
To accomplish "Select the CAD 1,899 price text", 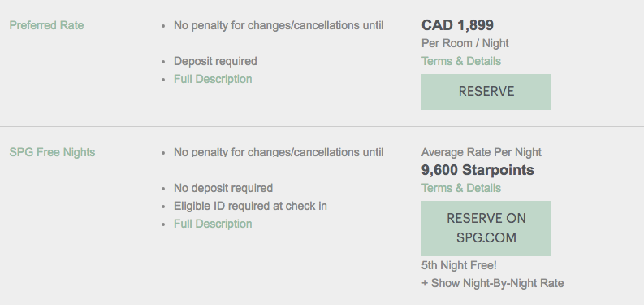I will pos(457,25).
